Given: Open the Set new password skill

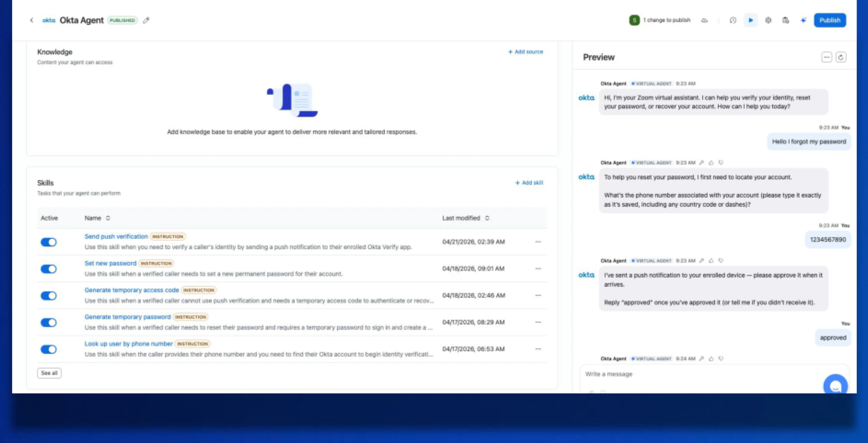Looking at the screenshot, I should coord(110,263).
